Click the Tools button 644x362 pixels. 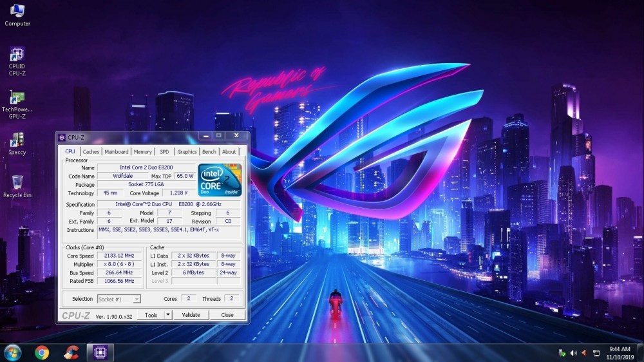click(151, 315)
